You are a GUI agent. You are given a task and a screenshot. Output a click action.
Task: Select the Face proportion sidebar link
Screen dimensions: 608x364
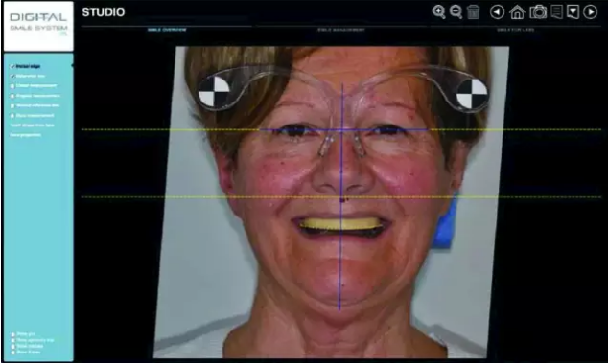pyautogui.click(x=26, y=135)
